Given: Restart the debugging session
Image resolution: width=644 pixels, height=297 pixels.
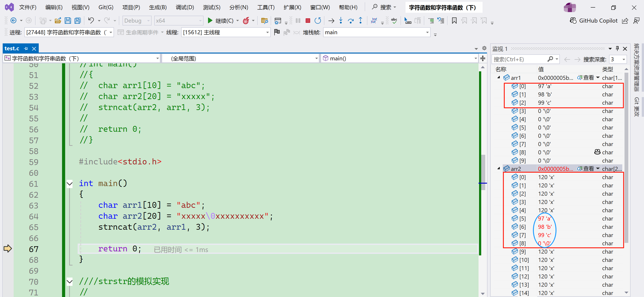Looking at the screenshot, I should click(x=318, y=21).
